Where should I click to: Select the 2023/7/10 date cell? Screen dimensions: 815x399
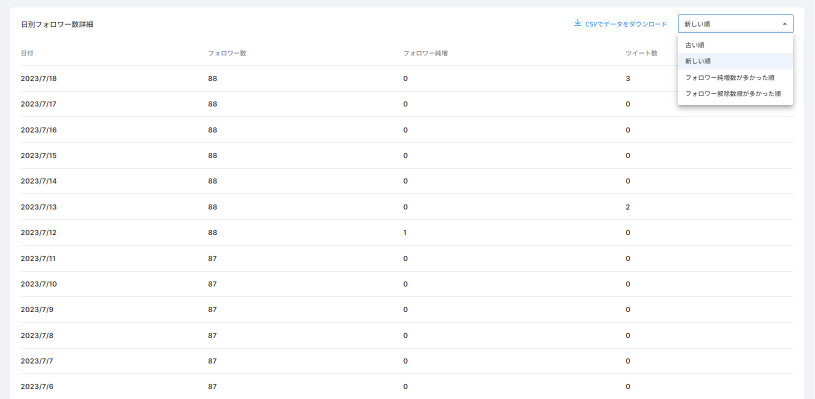[x=38, y=284]
